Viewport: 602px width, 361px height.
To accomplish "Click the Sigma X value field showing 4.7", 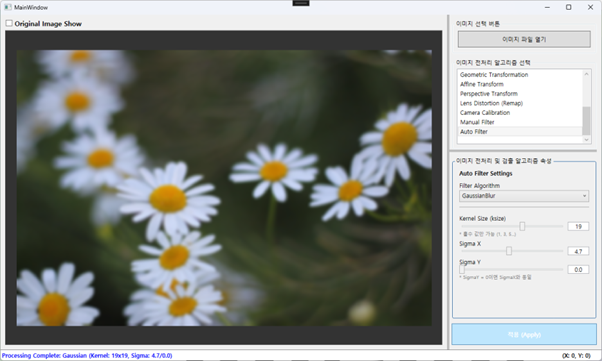I will tap(578, 251).
